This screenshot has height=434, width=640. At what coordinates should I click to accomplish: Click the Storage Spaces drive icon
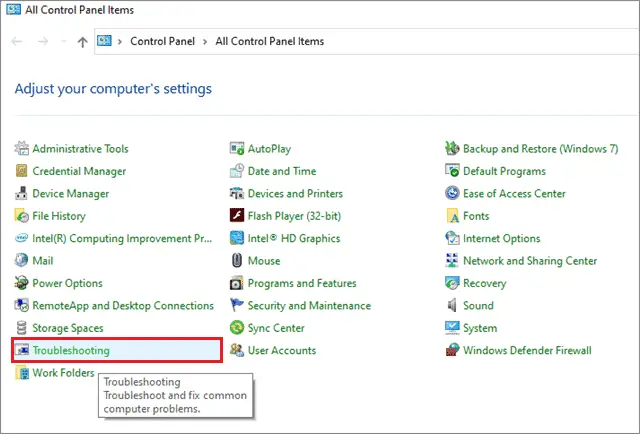pos(22,327)
